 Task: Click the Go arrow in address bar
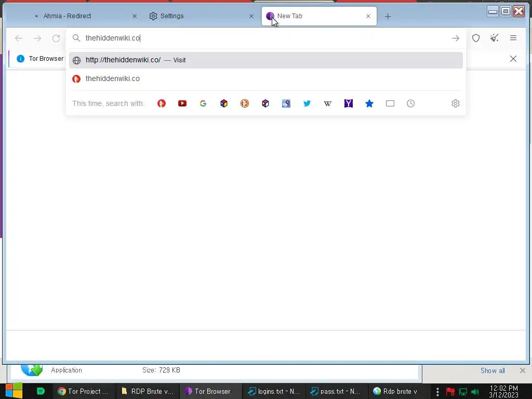(x=455, y=38)
